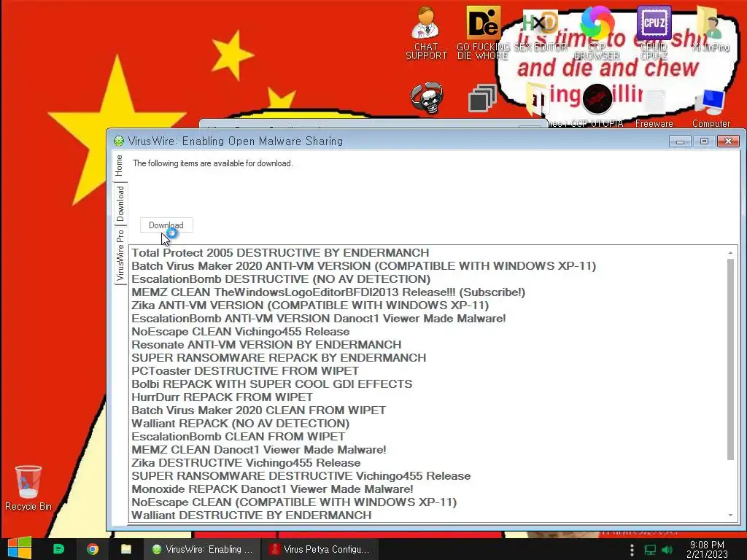Open the Computer desktop icon
747x560 pixels.
pos(711,108)
